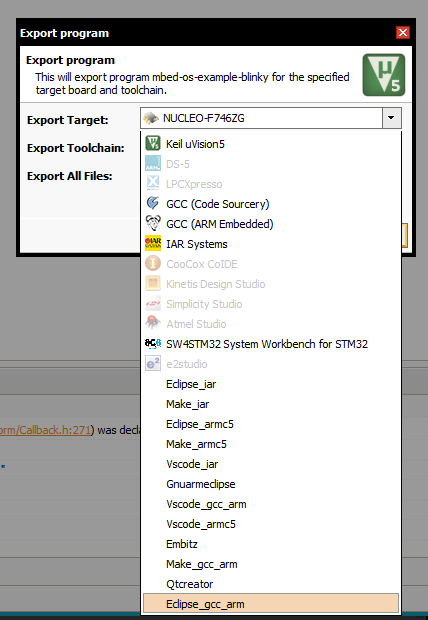Choose Keil uVision5 toolchain
The height and width of the screenshot is (620, 428).
[x=271, y=144]
